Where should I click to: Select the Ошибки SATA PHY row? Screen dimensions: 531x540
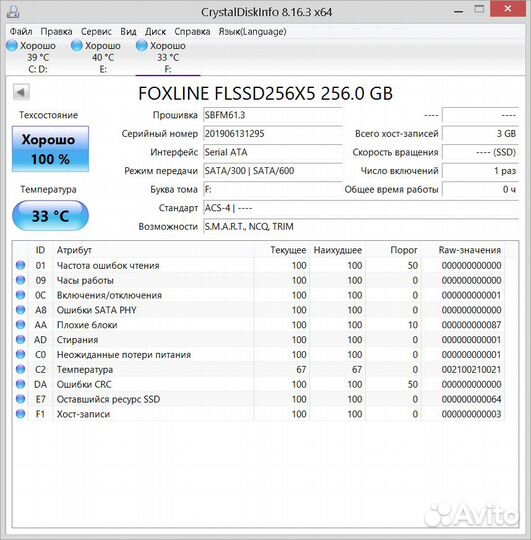[x=260, y=310]
